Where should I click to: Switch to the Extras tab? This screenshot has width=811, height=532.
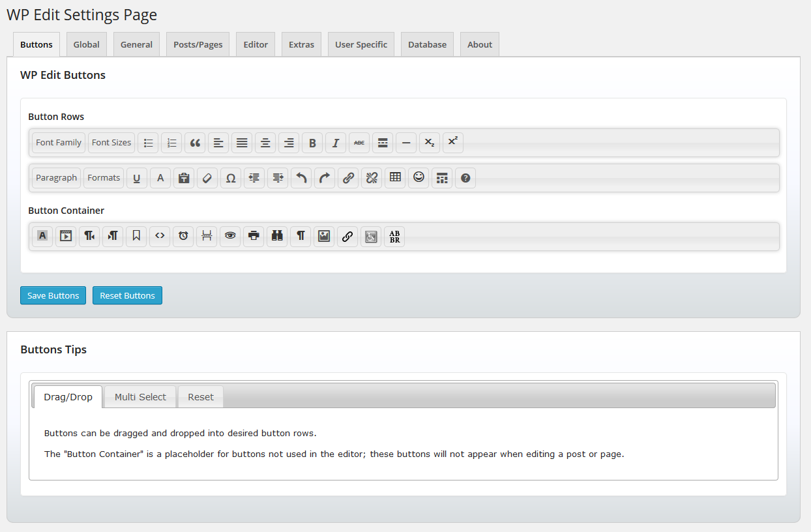click(301, 44)
